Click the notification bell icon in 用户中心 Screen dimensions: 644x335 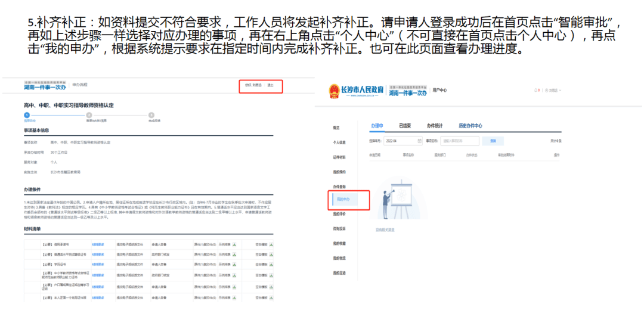point(536,90)
